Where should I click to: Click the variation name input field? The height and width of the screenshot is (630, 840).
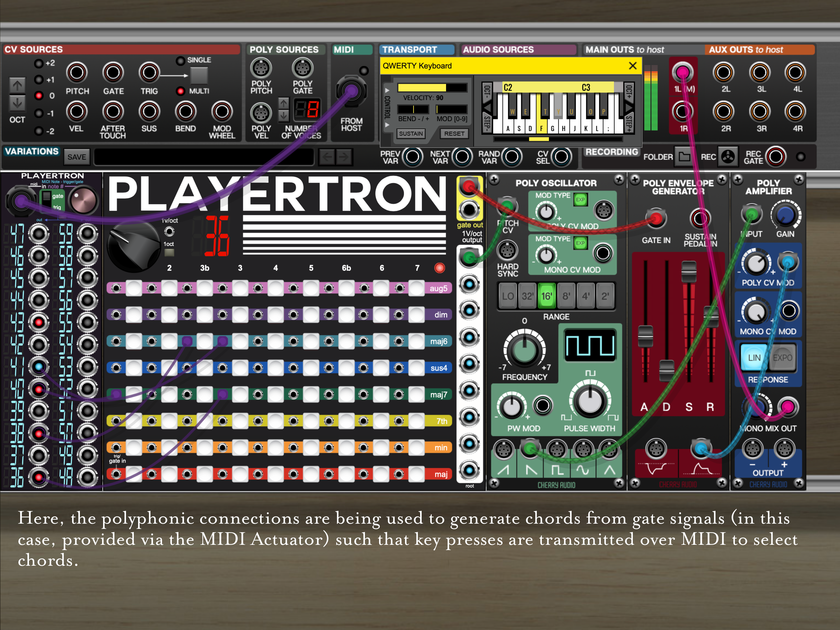(204, 157)
